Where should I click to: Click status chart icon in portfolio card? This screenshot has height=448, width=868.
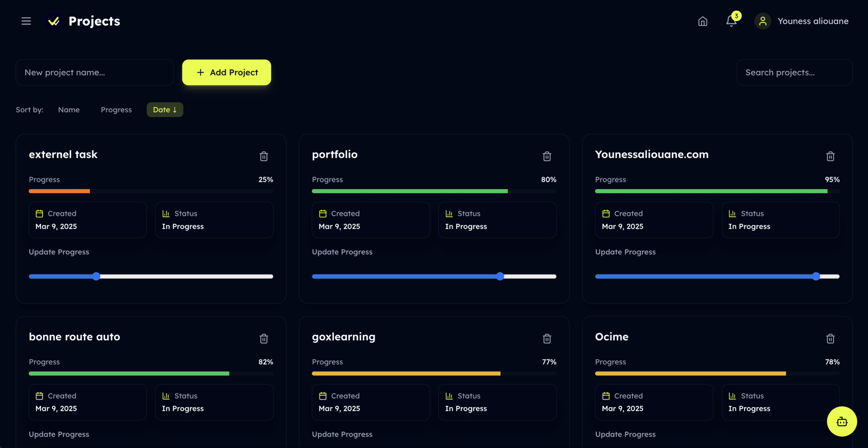449,213
